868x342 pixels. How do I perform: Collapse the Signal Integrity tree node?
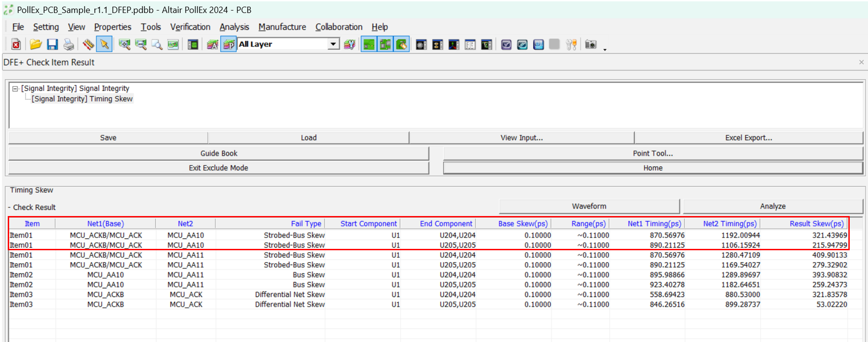[15, 89]
